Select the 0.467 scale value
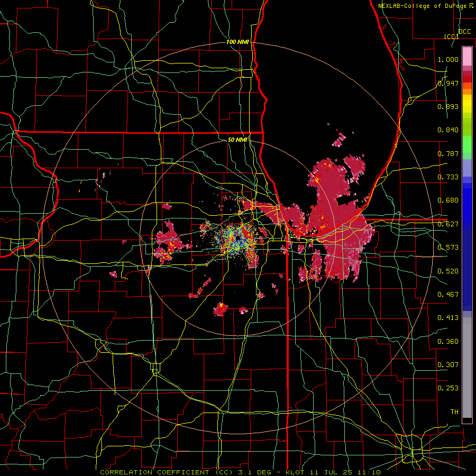Screen dimensions: 476x476 click(x=448, y=295)
